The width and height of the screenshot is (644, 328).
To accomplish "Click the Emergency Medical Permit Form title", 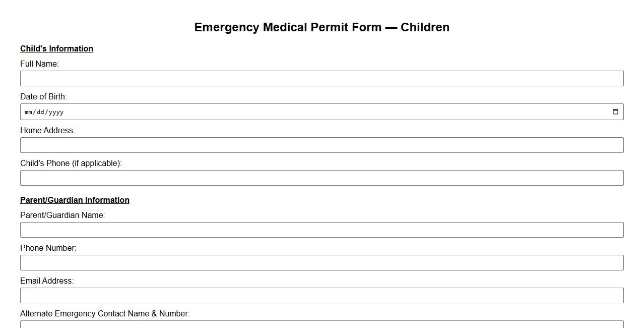I will tap(322, 27).
